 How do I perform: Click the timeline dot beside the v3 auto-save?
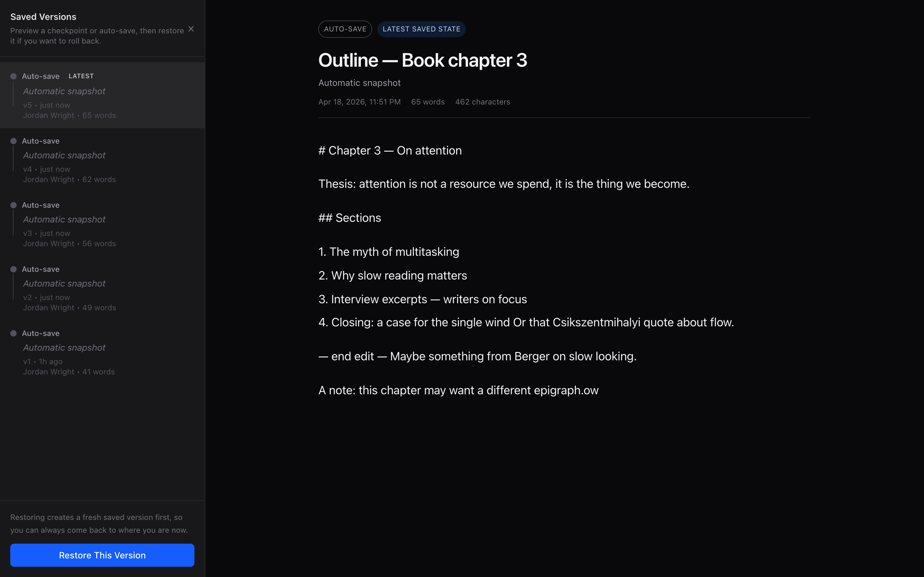coord(13,205)
